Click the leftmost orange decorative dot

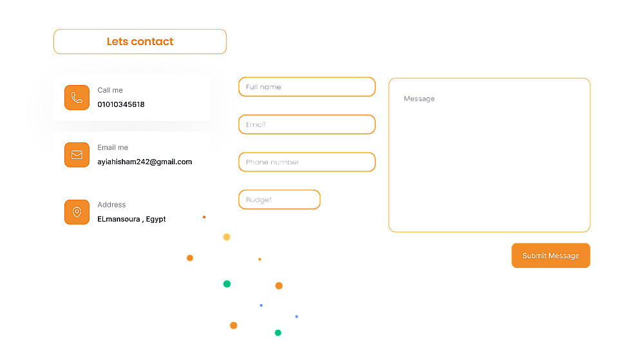[190, 258]
